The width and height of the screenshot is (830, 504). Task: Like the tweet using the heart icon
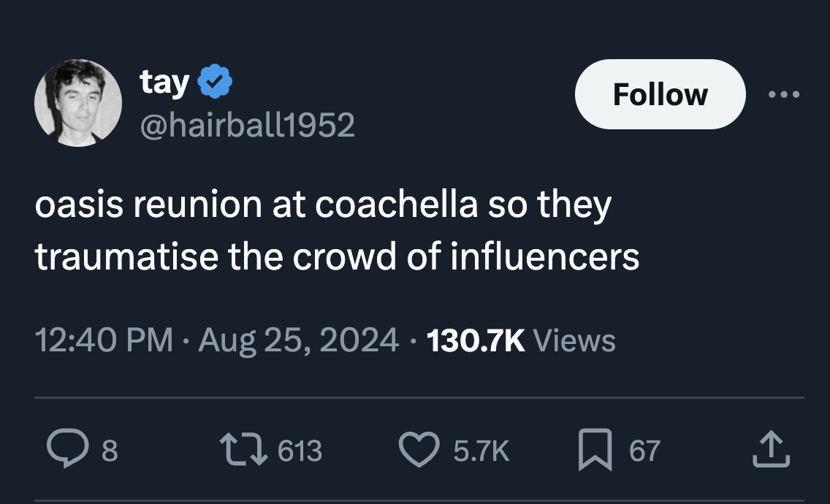coord(419,451)
